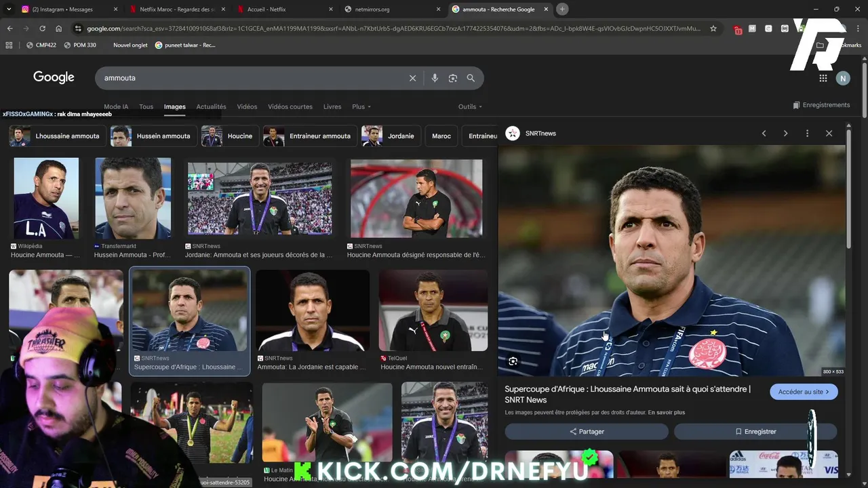Click the address bar URL

coord(393,28)
